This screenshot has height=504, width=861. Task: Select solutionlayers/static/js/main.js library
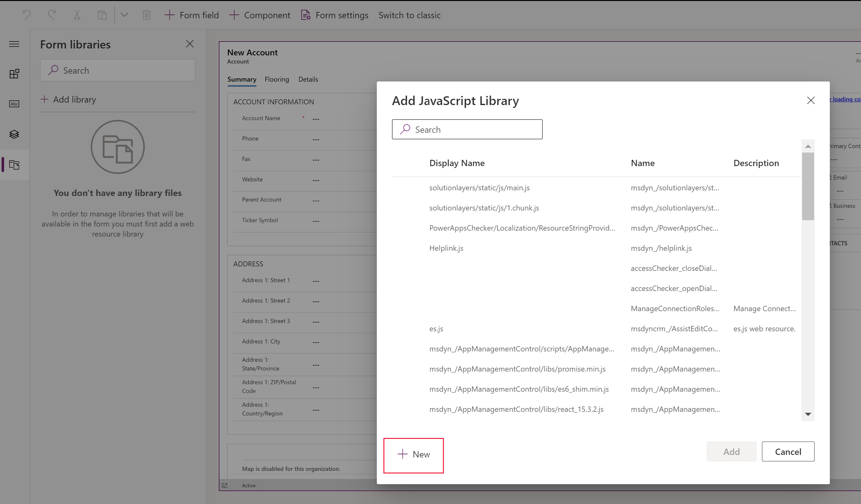480,187
